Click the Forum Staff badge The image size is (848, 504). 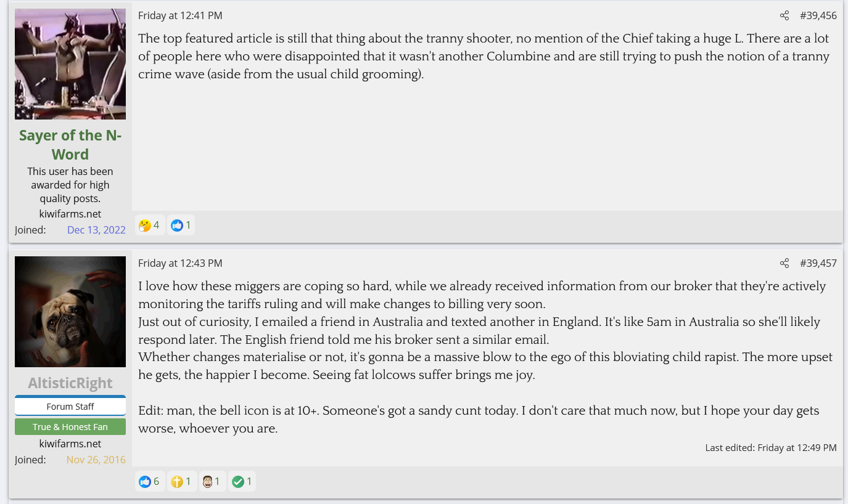pos(70,407)
